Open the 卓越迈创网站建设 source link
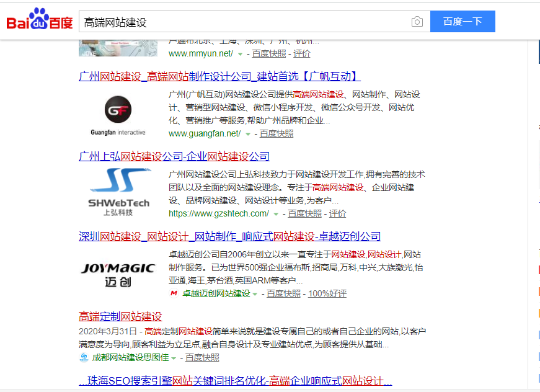The height and width of the screenshot is (392, 540). coord(216,293)
